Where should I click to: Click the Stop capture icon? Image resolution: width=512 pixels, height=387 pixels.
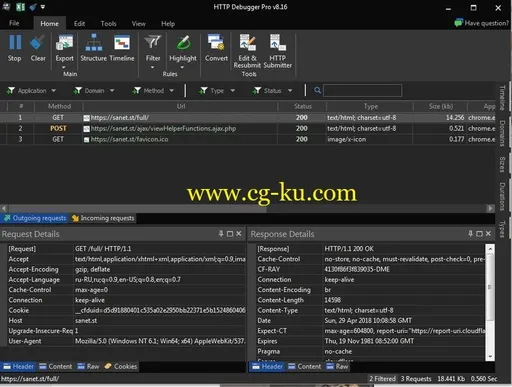pos(15,43)
